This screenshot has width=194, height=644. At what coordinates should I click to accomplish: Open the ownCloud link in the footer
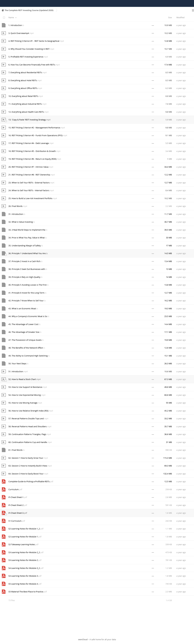pyautogui.click(x=83, y=639)
